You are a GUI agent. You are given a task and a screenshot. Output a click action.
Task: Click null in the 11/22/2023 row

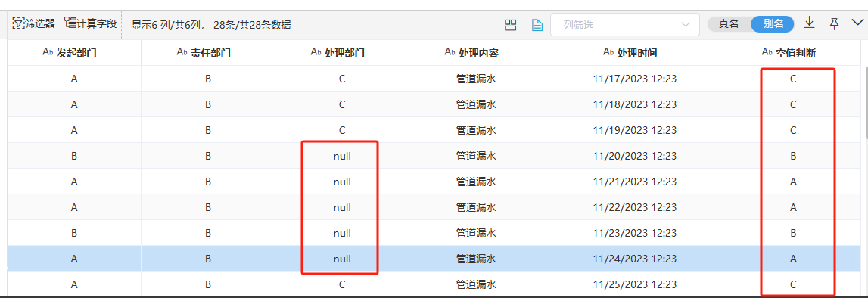coord(342,207)
